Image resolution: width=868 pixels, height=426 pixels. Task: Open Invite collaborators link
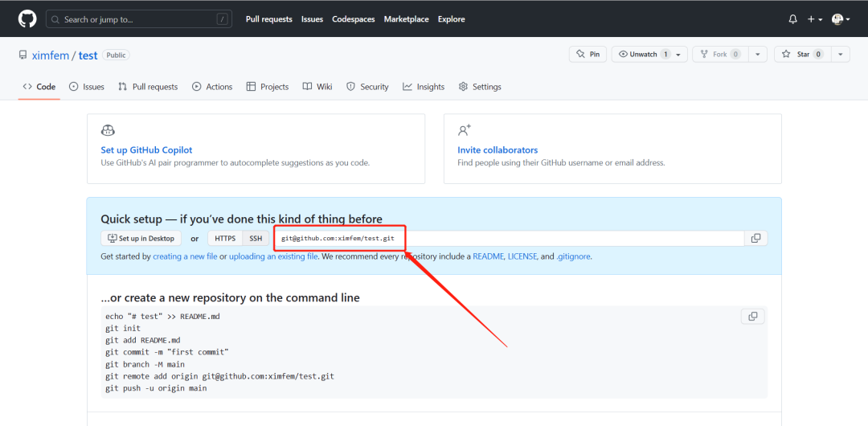tap(497, 150)
